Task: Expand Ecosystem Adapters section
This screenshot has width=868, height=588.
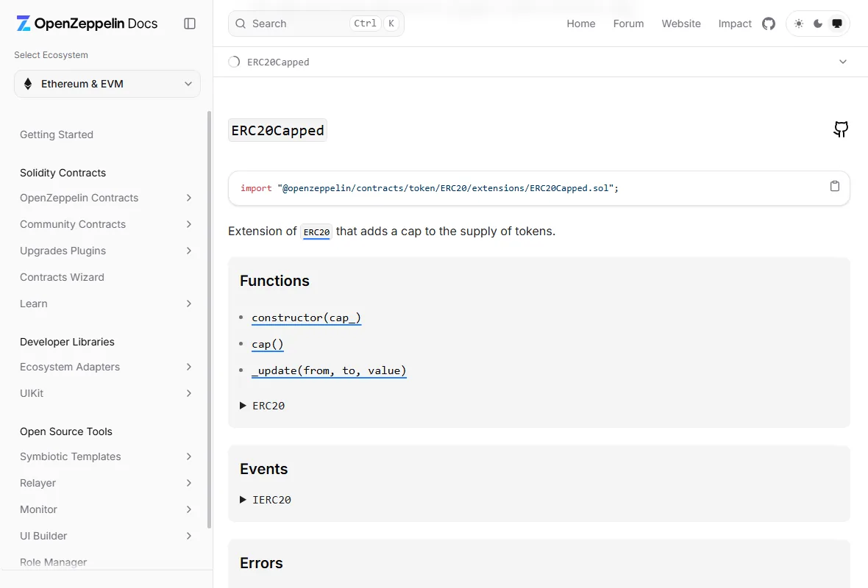Action: (189, 367)
